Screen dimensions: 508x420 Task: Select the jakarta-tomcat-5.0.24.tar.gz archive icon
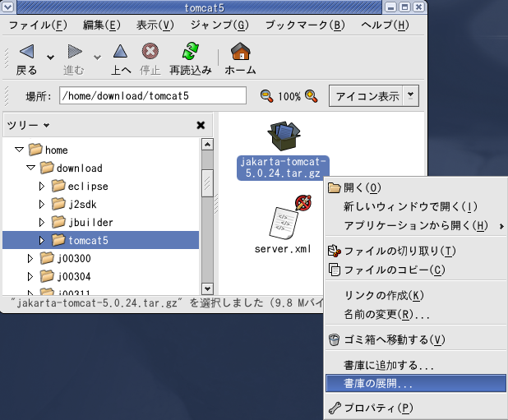click(284, 136)
